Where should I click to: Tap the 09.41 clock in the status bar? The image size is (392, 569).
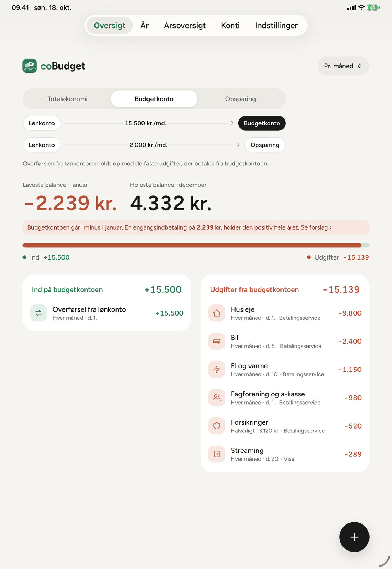pyautogui.click(x=20, y=7)
